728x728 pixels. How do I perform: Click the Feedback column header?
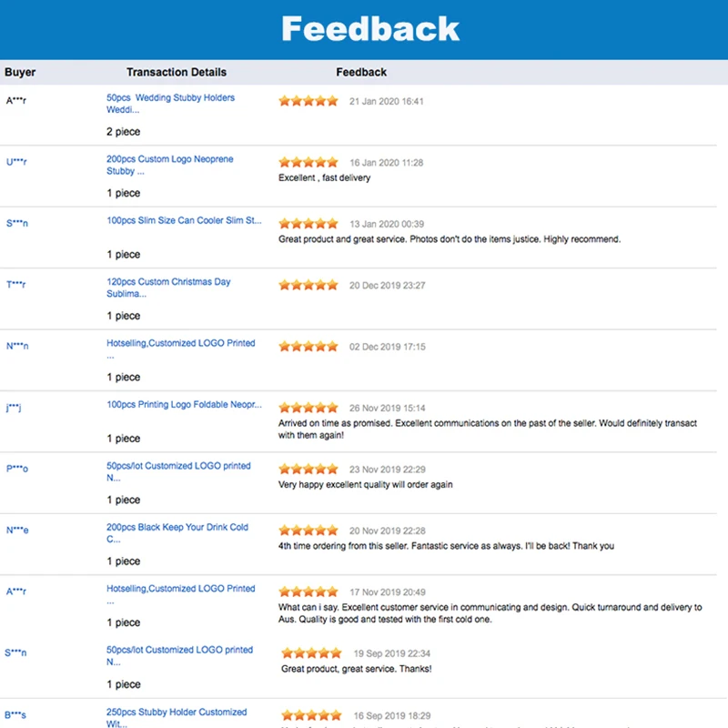[x=361, y=72]
